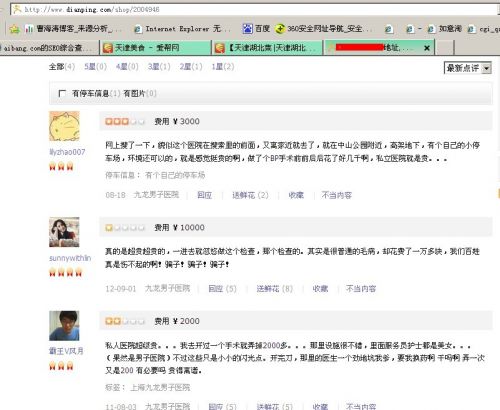
Task: Open a new blank tab
Action: point(446,48)
